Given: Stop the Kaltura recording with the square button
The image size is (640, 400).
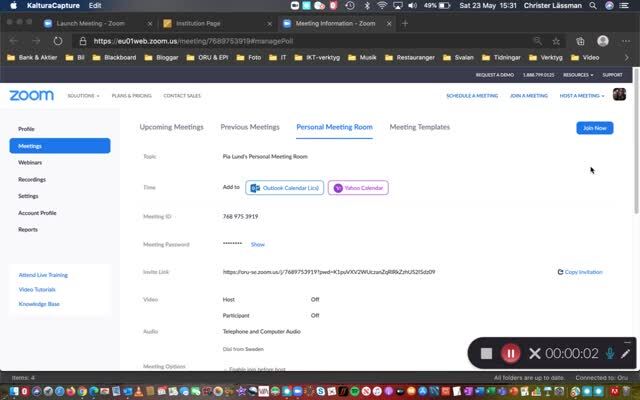Looking at the screenshot, I should [x=486, y=353].
